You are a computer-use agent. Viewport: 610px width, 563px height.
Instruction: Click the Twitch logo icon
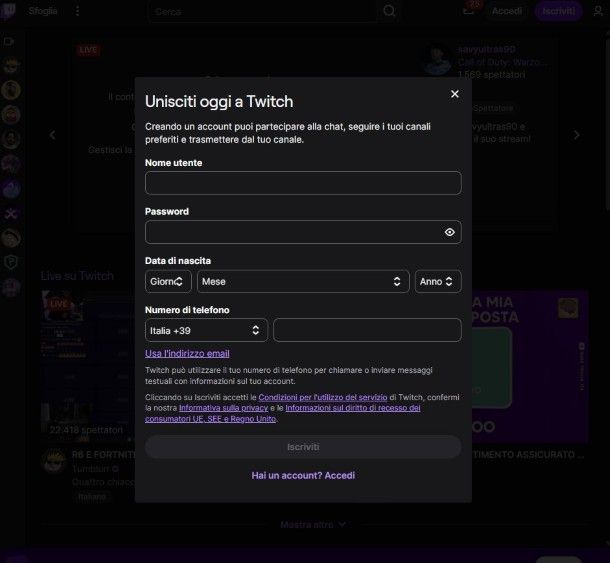pyautogui.click(x=10, y=11)
